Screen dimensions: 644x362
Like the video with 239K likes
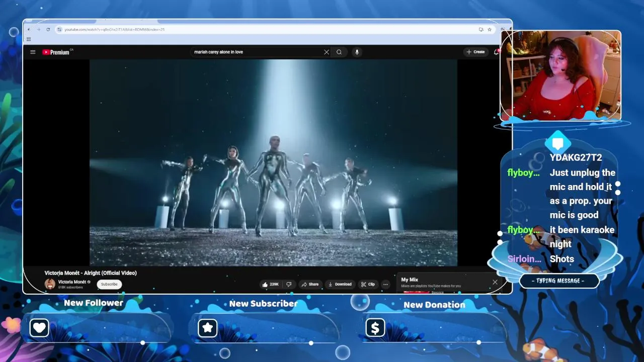coord(271,284)
